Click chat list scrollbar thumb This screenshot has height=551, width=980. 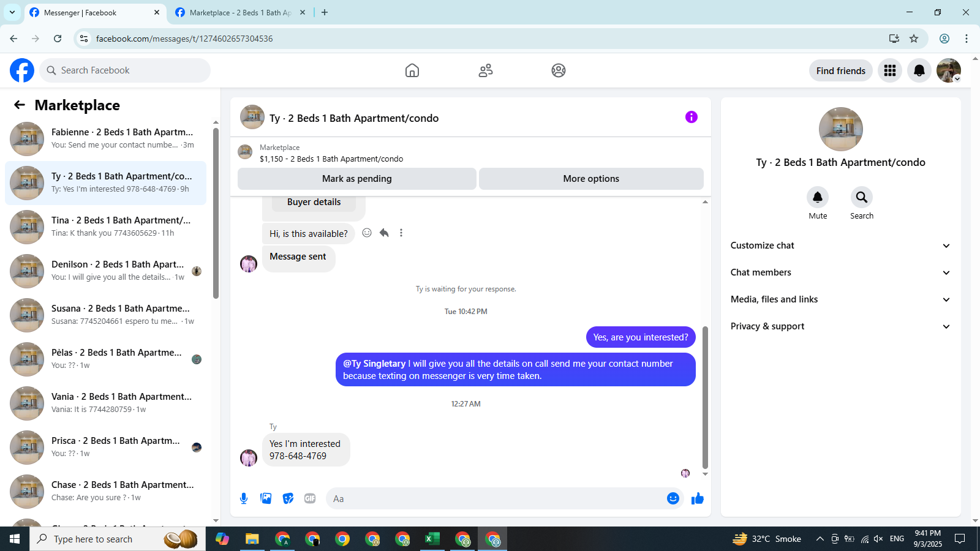click(x=216, y=213)
